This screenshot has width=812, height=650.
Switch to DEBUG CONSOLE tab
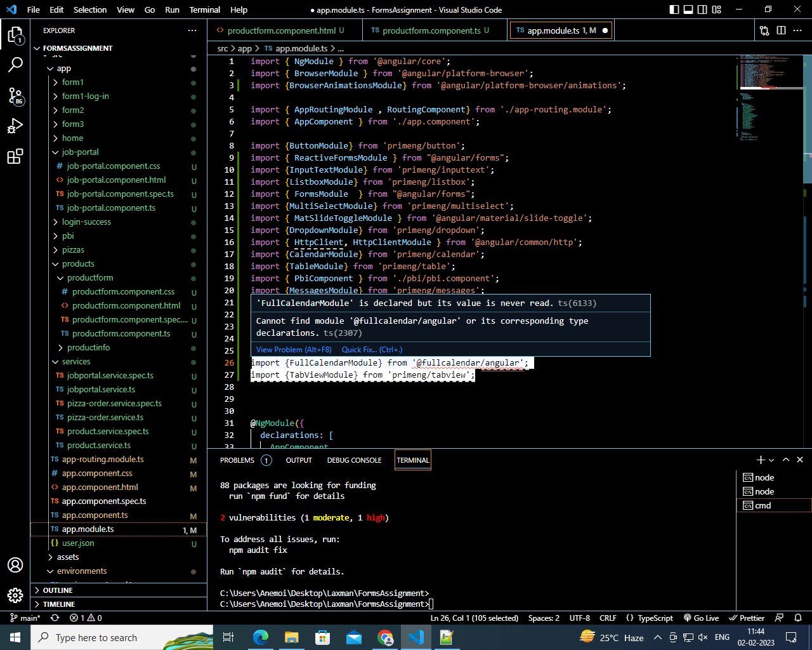coord(354,460)
